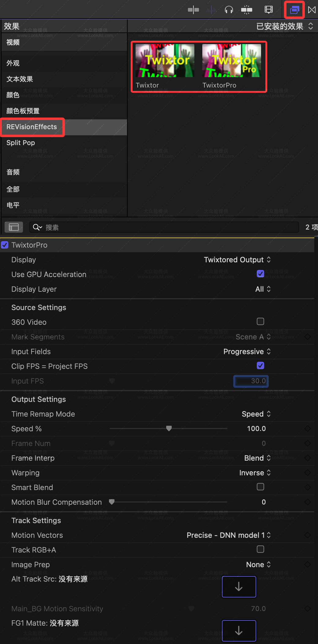Click the 视频 category header
The height and width of the screenshot is (644, 318).
click(x=64, y=42)
